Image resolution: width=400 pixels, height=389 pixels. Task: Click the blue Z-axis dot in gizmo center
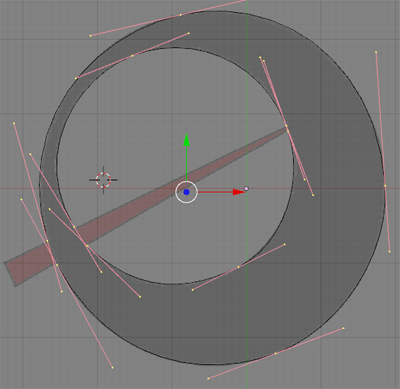point(186,192)
